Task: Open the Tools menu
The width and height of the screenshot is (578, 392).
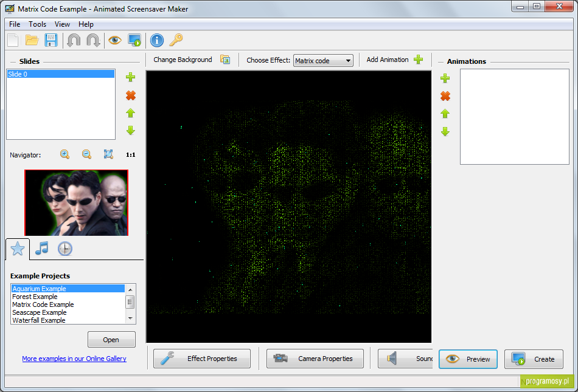Action: tap(38, 24)
